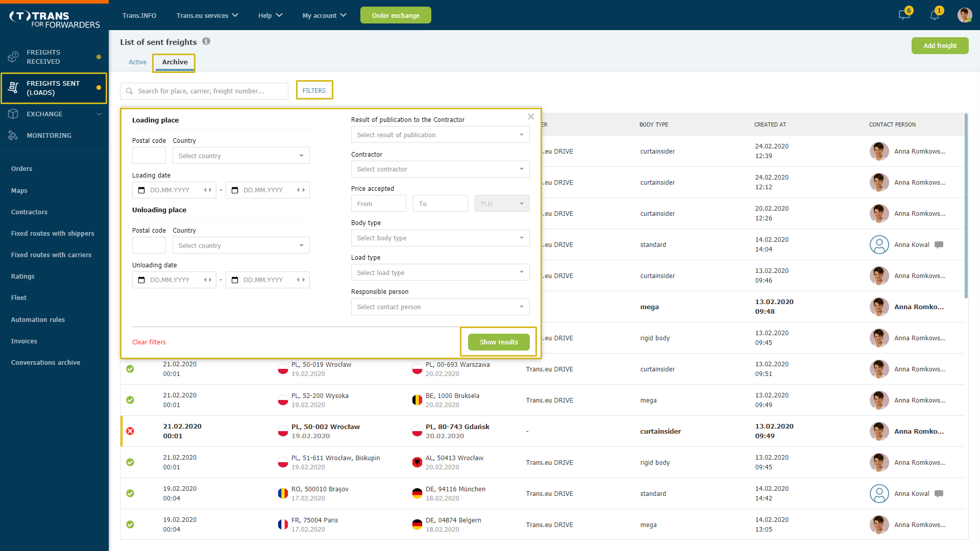Open the notifications bell
The image size is (980, 551).
pyautogui.click(x=935, y=15)
